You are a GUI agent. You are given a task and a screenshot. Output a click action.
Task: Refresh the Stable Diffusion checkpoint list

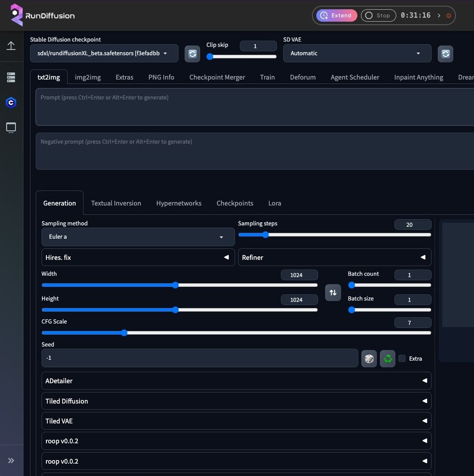pos(192,54)
